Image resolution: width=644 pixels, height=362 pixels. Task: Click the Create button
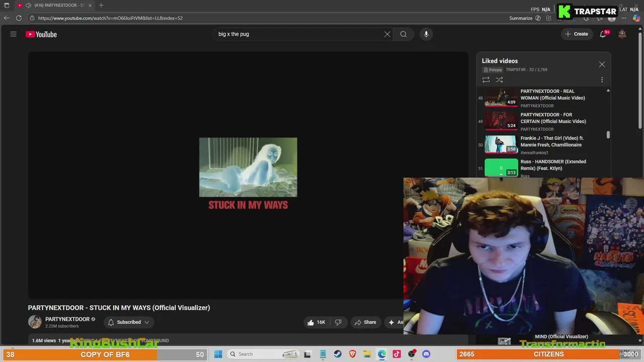point(576,34)
